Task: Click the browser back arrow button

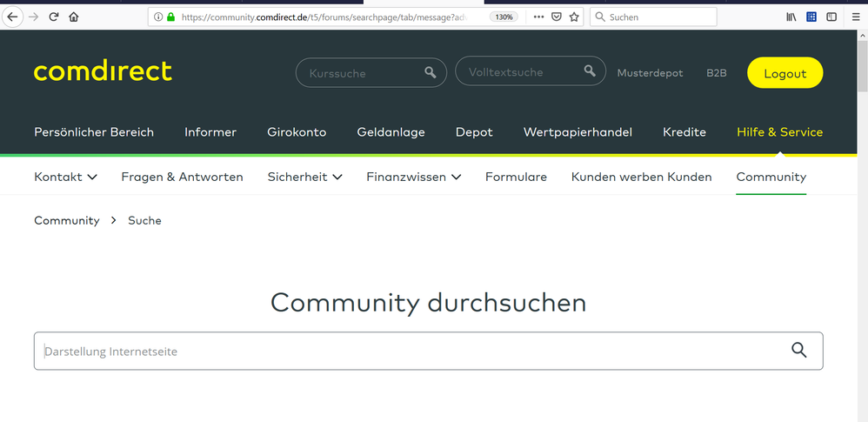Action: click(x=12, y=17)
